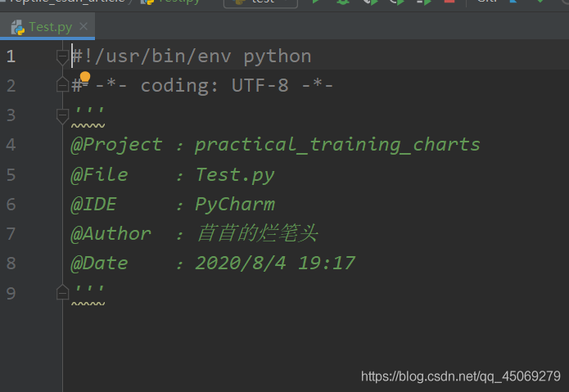Screen dimensions: 569x392
Task: Click the 'practical_training_charts' project name text
Action: (x=337, y=145)
